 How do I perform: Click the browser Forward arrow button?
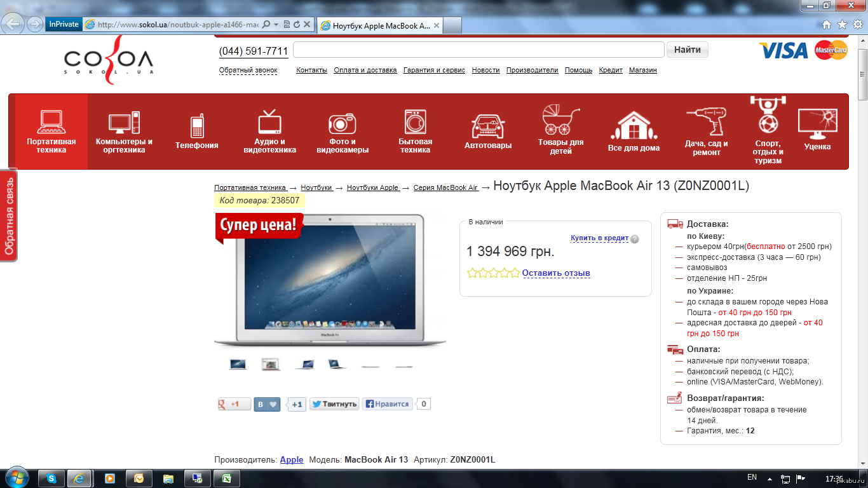(x=34, y=24)
